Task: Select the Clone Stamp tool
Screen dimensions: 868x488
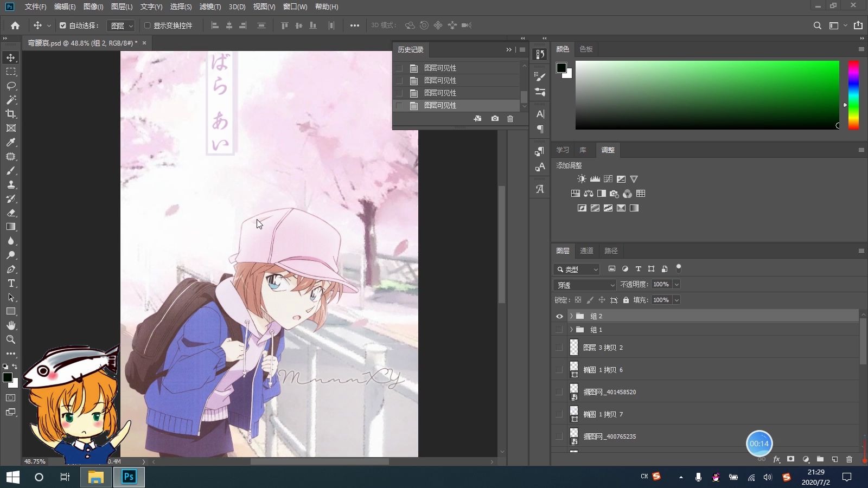Action: point(11,184)
